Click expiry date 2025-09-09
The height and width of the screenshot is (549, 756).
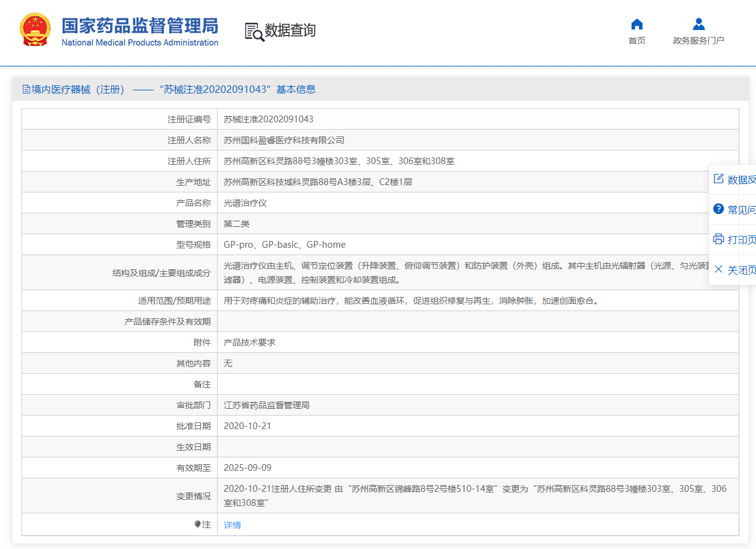point(248,468)
